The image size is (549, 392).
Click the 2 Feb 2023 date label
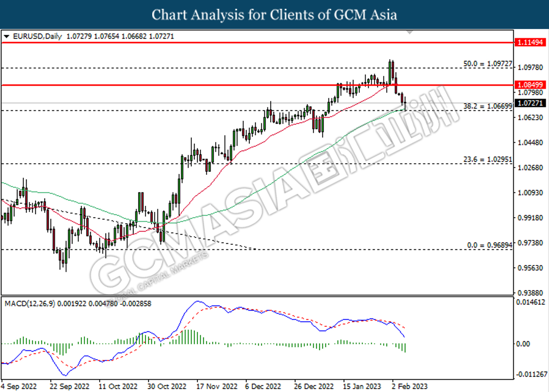click(409, 387)
